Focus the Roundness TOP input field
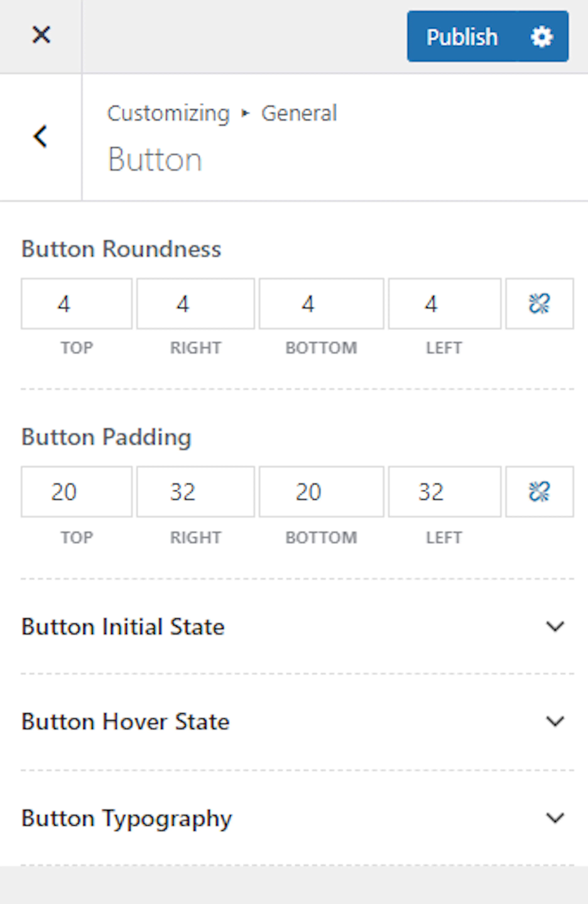Viewport: 588px width, 904px height. pos(77,303)
